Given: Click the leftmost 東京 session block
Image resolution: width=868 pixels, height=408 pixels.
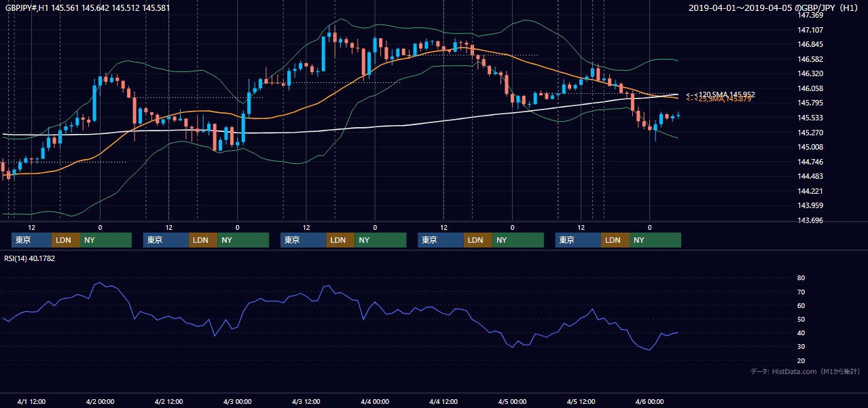Looking at the screenshot, I should pyautogui.click(x=31, y=240).
